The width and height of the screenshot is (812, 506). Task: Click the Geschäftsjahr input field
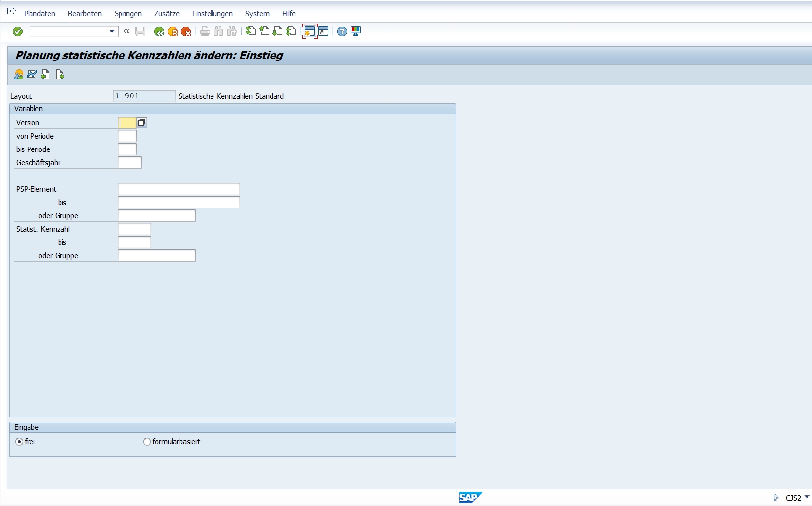[x=129, y=163]
